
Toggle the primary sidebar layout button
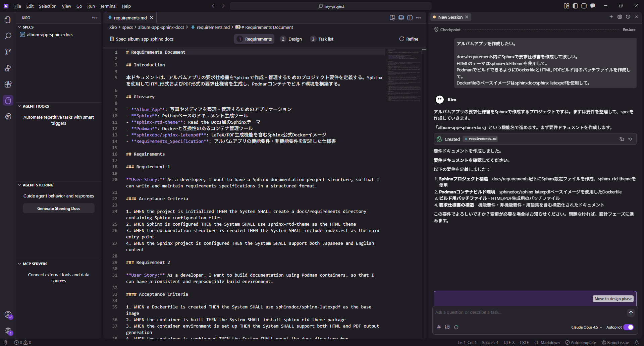pyautogui.click(x=575, y=6)
